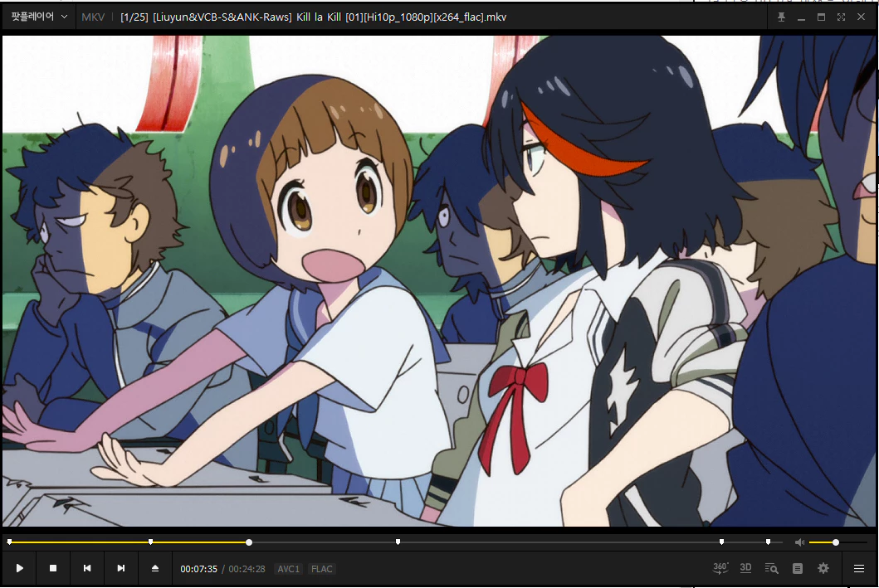This screenshot has height=588, width=879.
Task: Open the hamburger sidebar menu
Action: point(859,568)
